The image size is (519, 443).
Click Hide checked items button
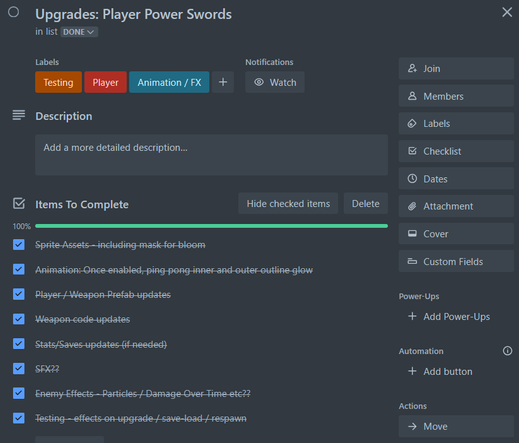288,204
